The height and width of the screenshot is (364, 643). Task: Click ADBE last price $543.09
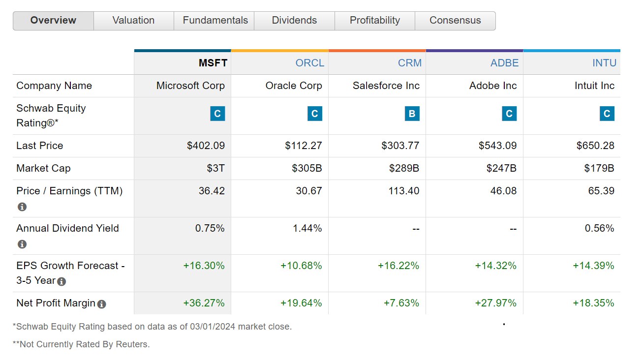tap(498, 146)
